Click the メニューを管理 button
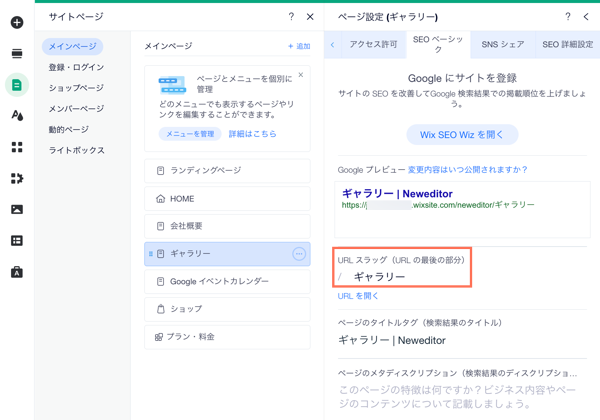Image resolution: width=600 pixels, height=420 pixels. [190, 134]
